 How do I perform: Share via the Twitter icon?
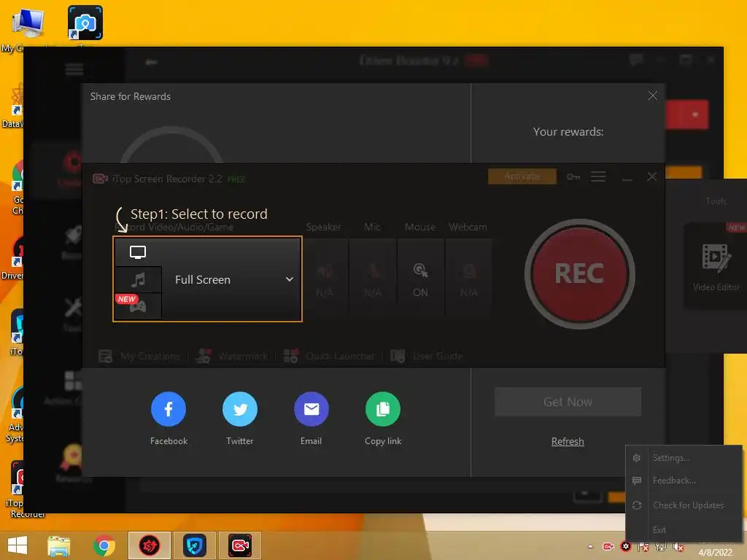239,409
